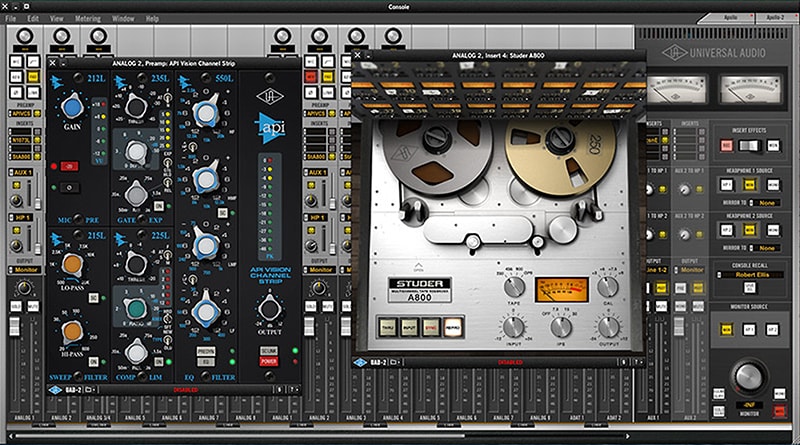Click the orange HI-PASS filter knob
Screen dimensions: 800x445
pos(72,331)
